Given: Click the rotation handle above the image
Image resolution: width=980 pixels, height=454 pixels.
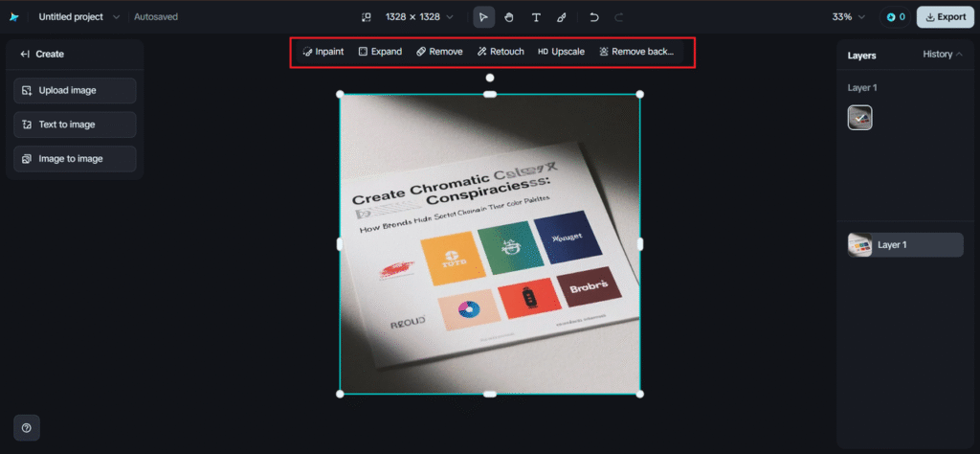Looking at the screenshot, I should pos(490,78).
